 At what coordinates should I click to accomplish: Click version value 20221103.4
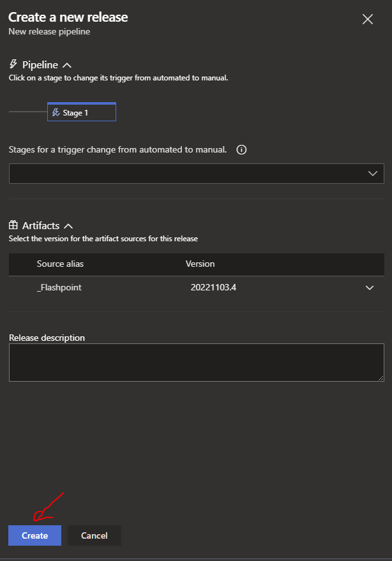pyautogui.click(x=213, y=288)
